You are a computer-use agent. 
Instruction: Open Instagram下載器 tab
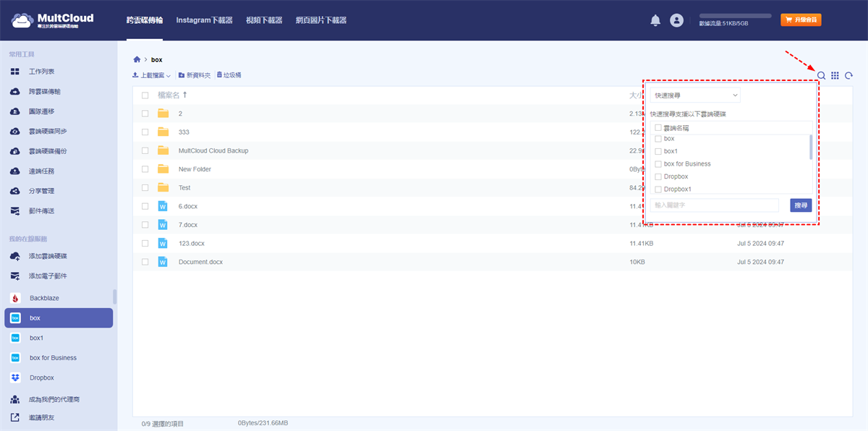205,20
